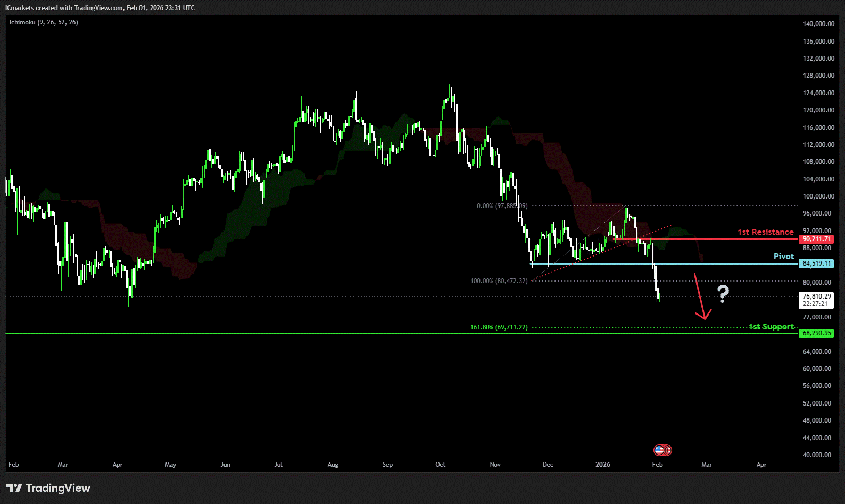Click the TradingView logo at bottom left

48,488
